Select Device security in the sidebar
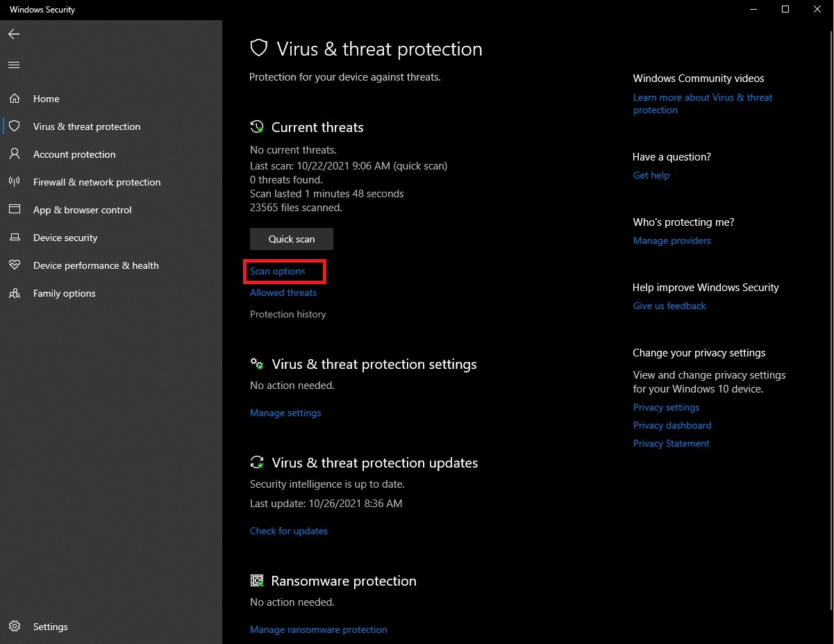The height and width of the screenshot is (644, 834). pos(65,238)
